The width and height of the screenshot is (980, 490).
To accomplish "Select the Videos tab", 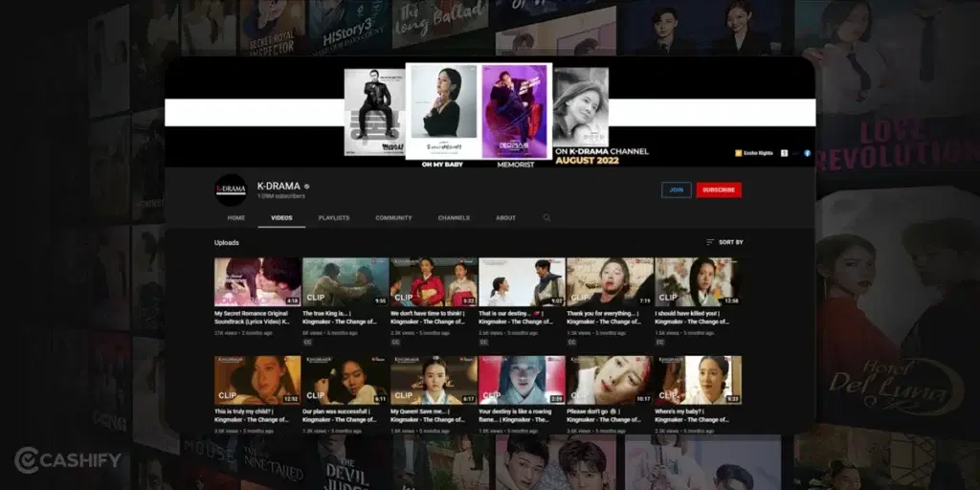I will pyautogui.click(x=281, y=218).
